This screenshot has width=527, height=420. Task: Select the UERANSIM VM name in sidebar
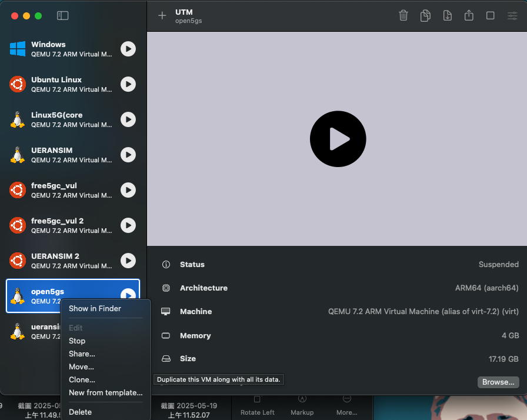52,150
